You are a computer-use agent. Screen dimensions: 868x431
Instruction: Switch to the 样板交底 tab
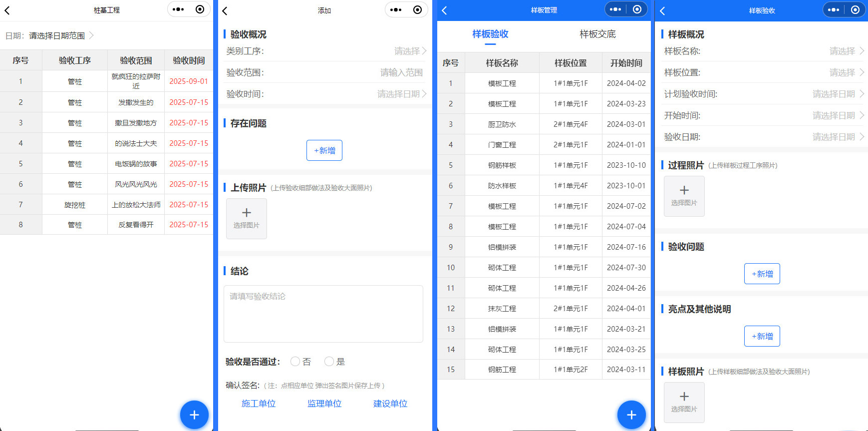[597, 34]
